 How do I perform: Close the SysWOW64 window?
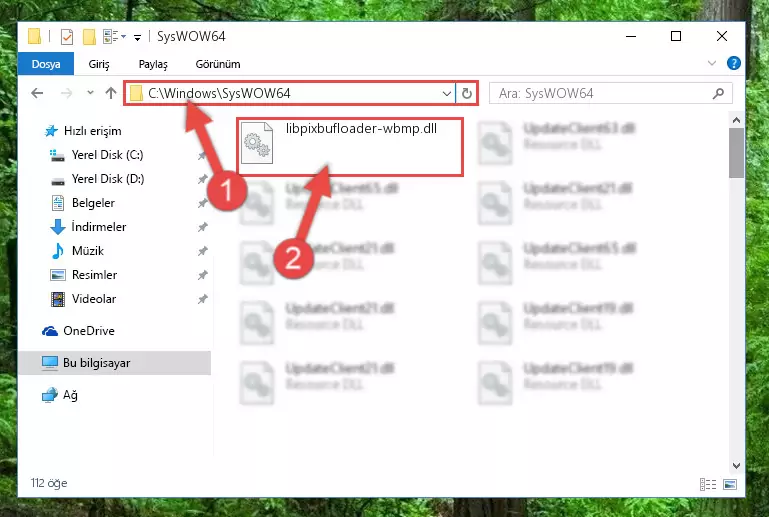pos(721,36)
